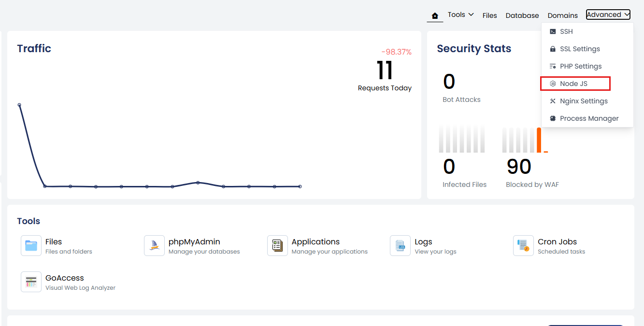Click the home icon in navigation
The width and height of the screenshot is (644, 326).
click(435, 15)
